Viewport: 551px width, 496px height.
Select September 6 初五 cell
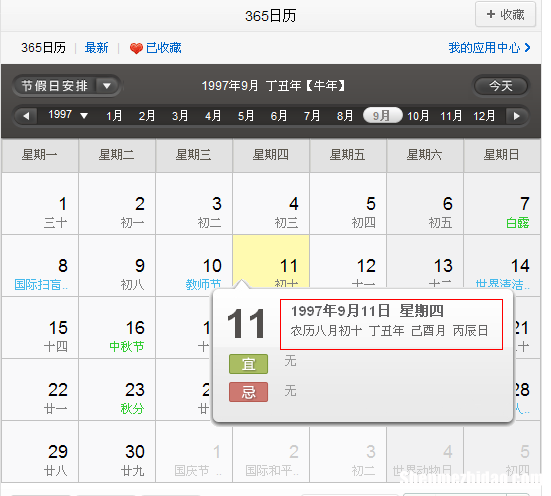tap(425, 204)
